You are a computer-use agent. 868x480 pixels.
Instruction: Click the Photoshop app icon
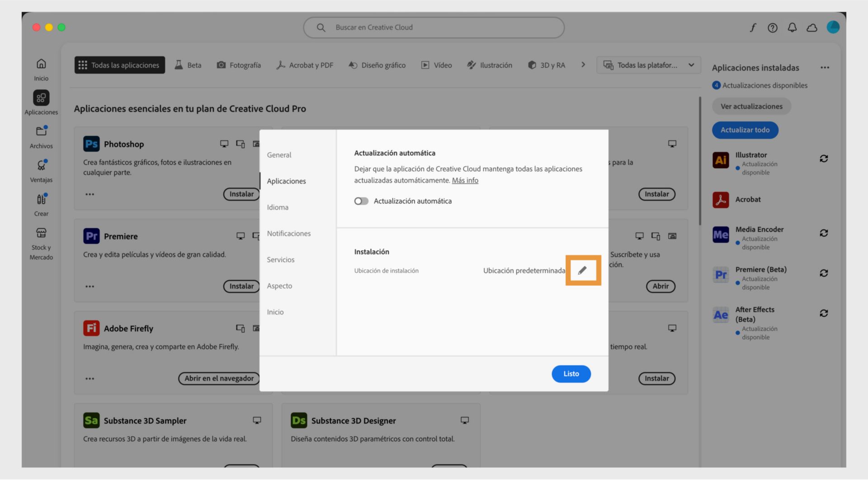91,144
